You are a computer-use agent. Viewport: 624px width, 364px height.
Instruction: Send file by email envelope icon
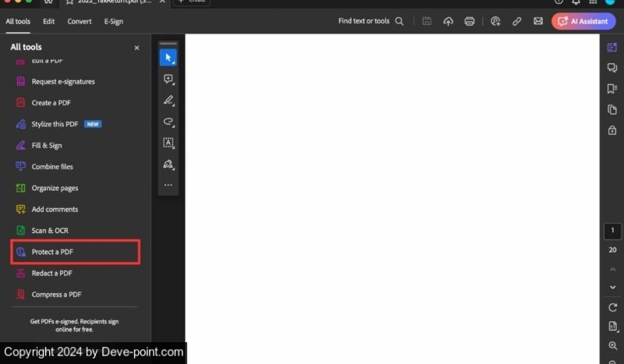537,21
